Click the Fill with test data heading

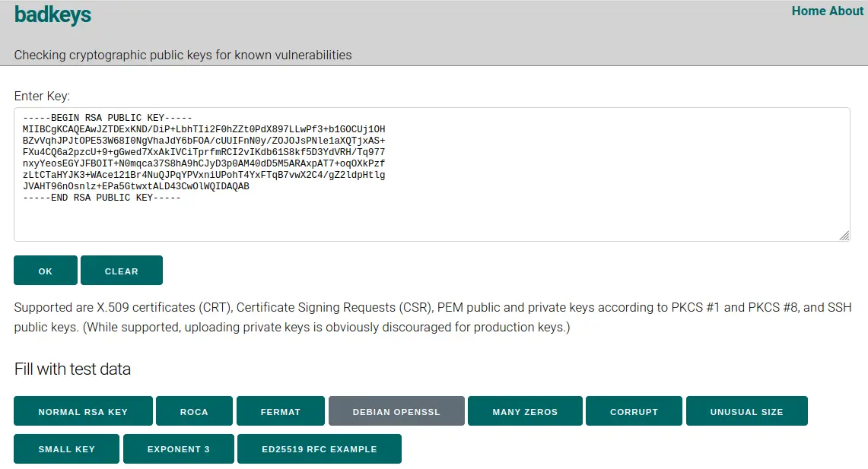(73, 369)
